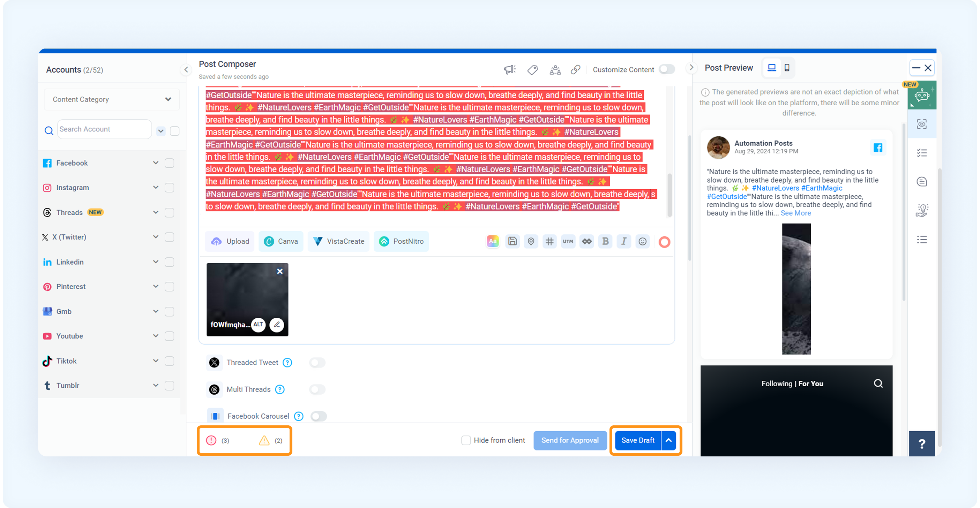
Task: Edit the uploaded image with pencil icon
Action: pos(277,325)
